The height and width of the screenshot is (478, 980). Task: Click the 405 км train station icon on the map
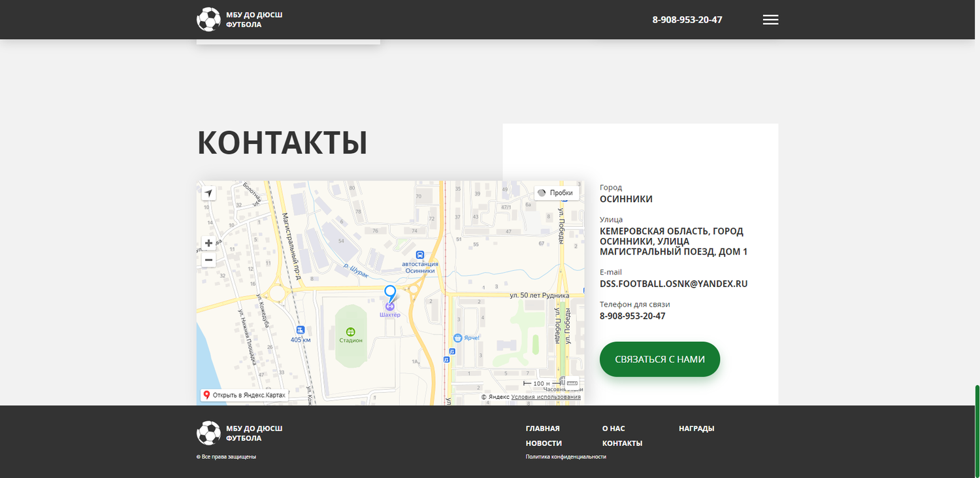coord(300,331)
